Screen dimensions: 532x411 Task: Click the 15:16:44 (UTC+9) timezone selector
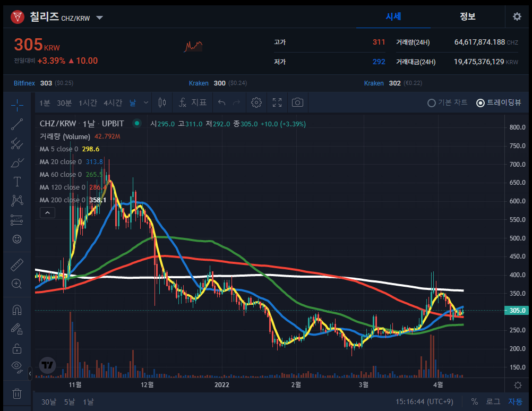(424, 402)
